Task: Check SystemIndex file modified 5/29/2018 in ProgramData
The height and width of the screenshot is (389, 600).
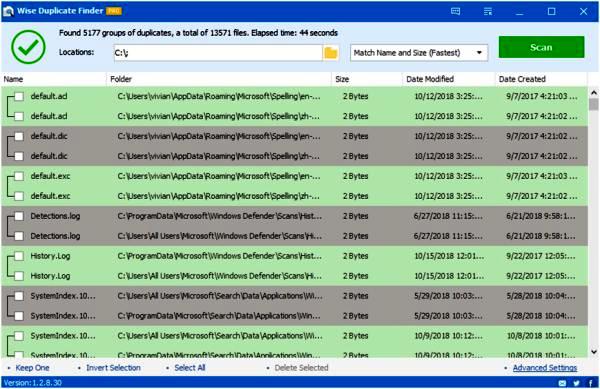Action: (x=19, y=316)
